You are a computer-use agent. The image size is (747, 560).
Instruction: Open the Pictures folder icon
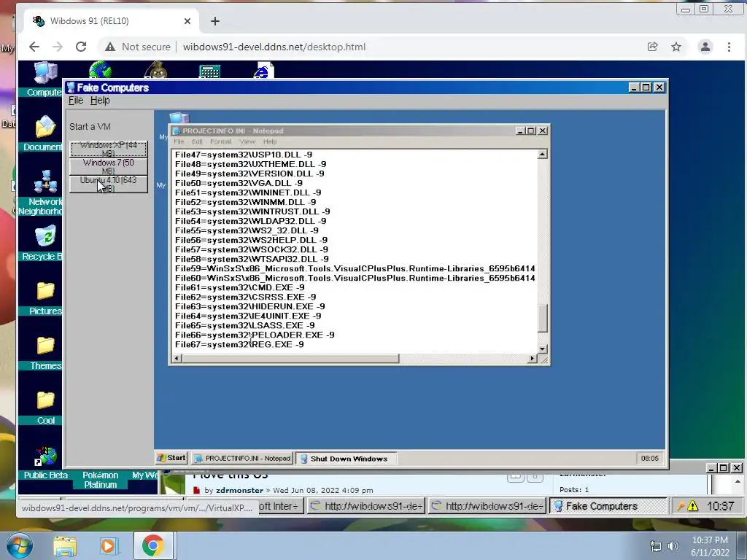pyautogui.click(x=45, y=291)
